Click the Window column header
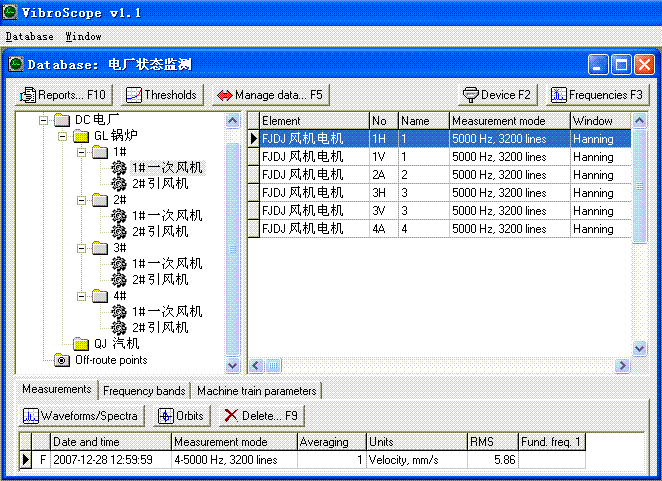This screenshot has width=662, height=481. click(x=601, y=121)
